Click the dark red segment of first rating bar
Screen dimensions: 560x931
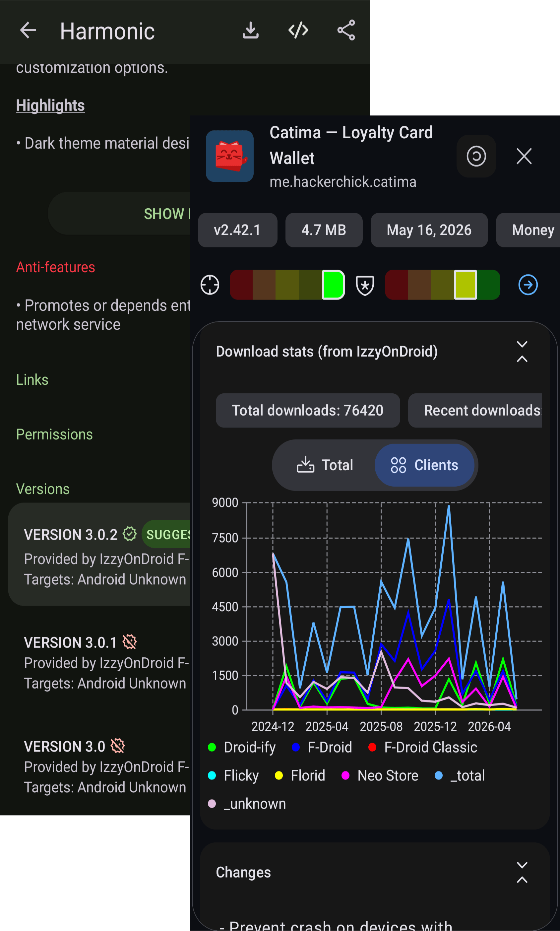coord(241,285)
